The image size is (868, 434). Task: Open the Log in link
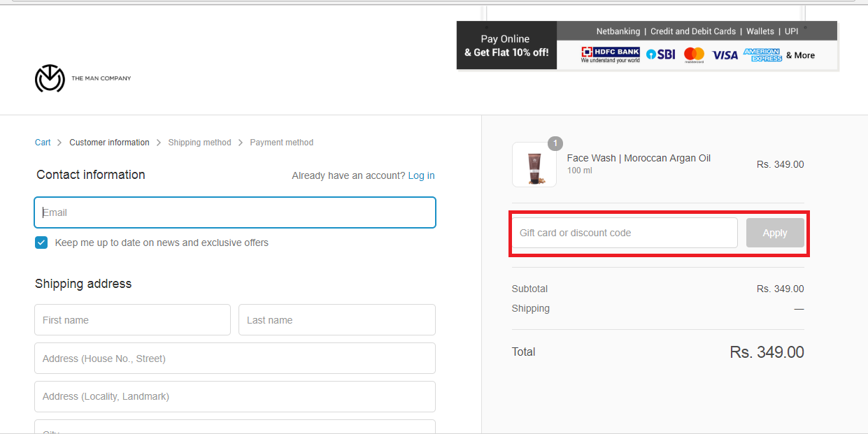[421, 175]
